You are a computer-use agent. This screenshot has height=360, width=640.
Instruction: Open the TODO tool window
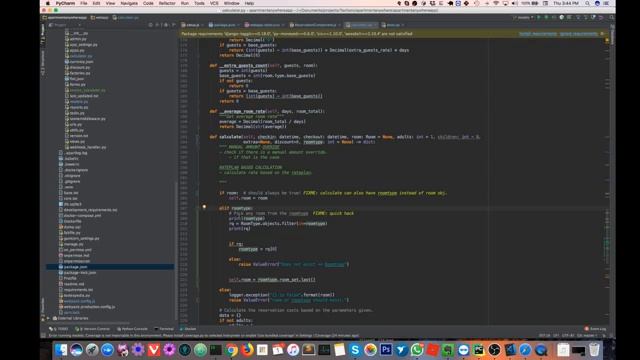point(59,329)
